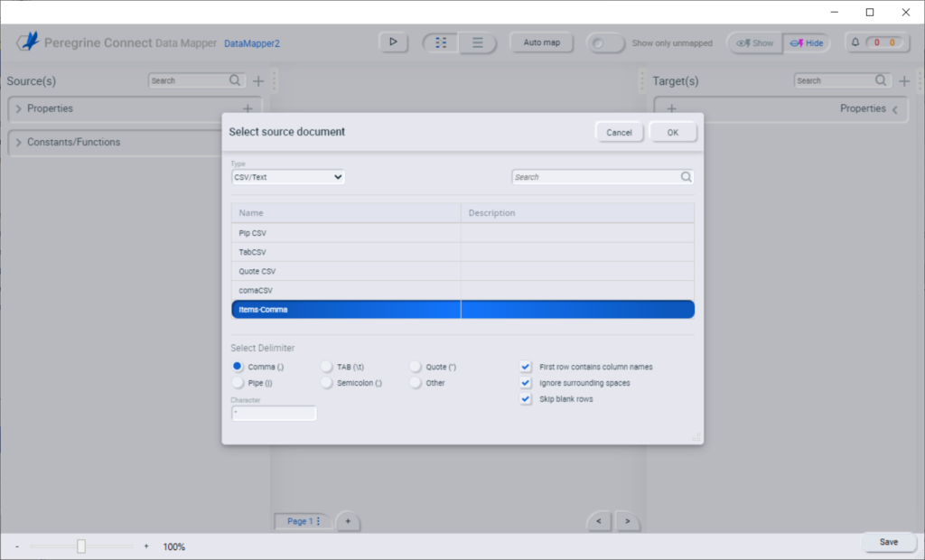The height and width of the screenshot is (560, 925).
Task: Select the Quote delimiter radio button
Action: [416, 366]
